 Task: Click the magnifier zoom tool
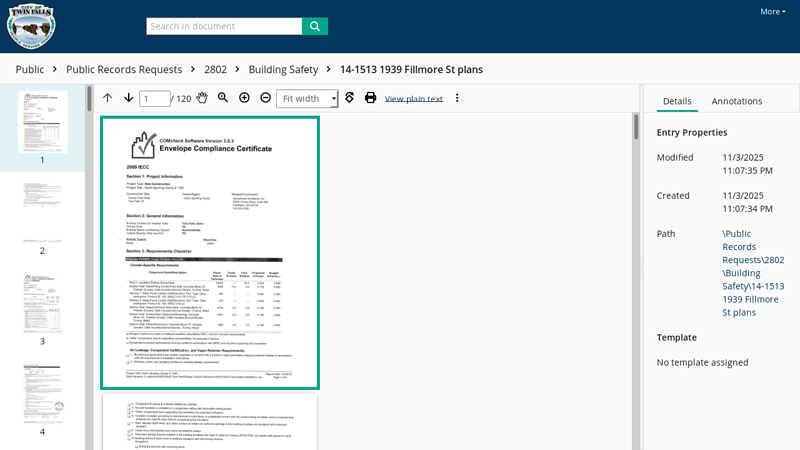point(223,98)
